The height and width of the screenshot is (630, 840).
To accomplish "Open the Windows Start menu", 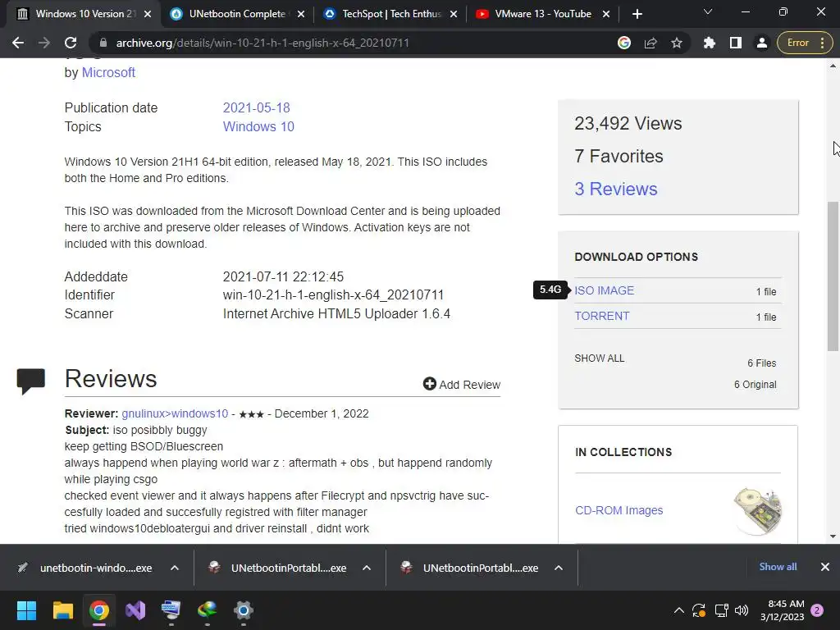I will coord(26,610).
